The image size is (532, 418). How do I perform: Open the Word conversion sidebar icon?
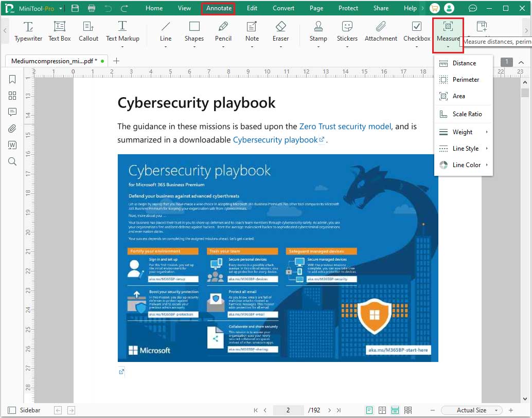coord(12,145)
